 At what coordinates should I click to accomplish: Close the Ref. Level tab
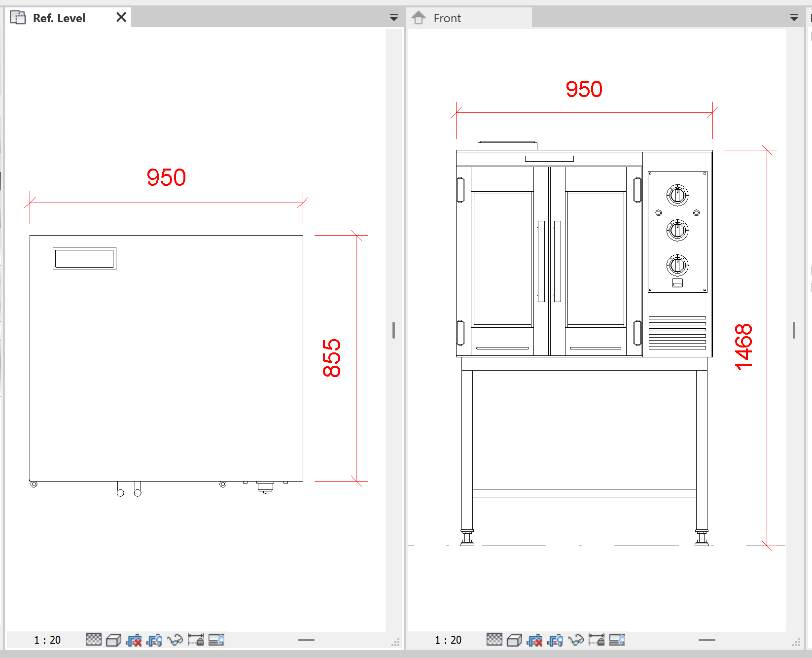(x=121, y=17)
